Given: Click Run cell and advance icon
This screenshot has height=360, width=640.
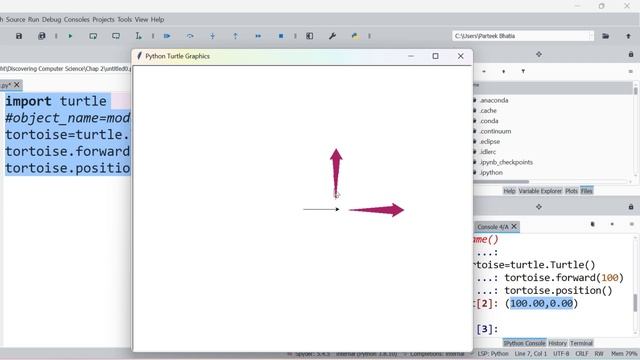Looking at the screenshot, I should [116, 36].
